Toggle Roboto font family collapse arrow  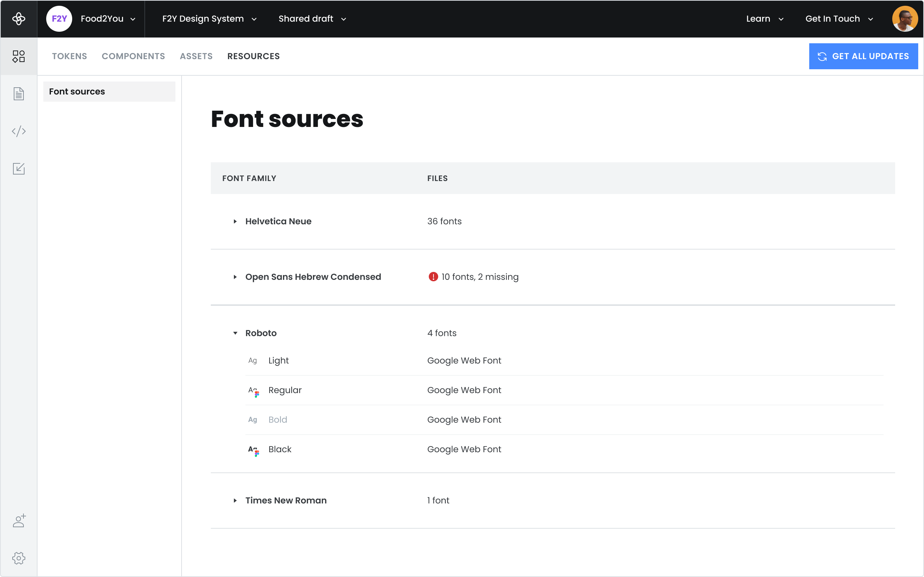click(x=236, y=333)
